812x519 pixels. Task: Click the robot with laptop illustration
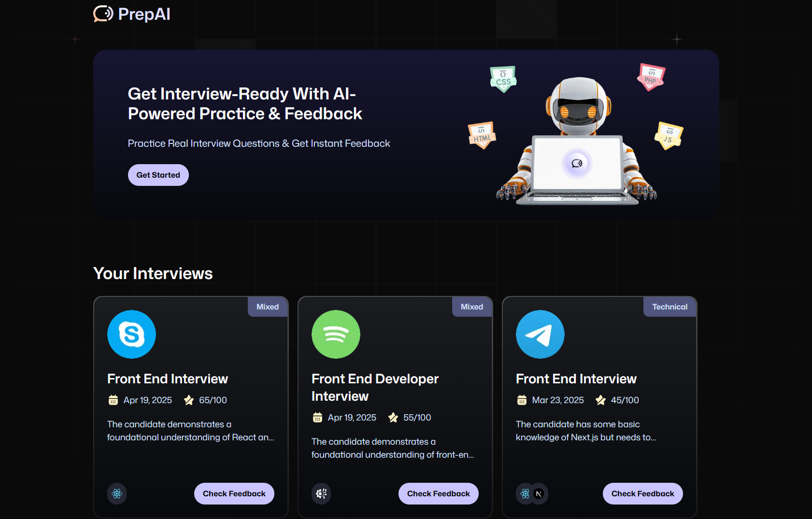577,145
